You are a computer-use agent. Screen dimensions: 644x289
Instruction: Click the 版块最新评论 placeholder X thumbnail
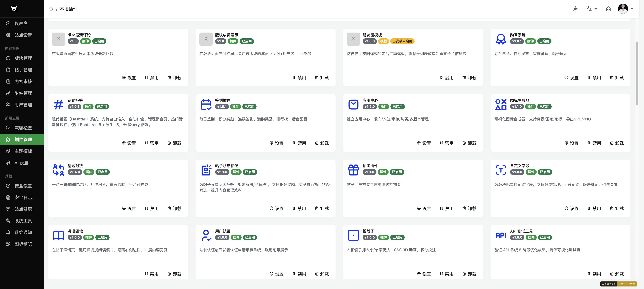tap(59, 39)
